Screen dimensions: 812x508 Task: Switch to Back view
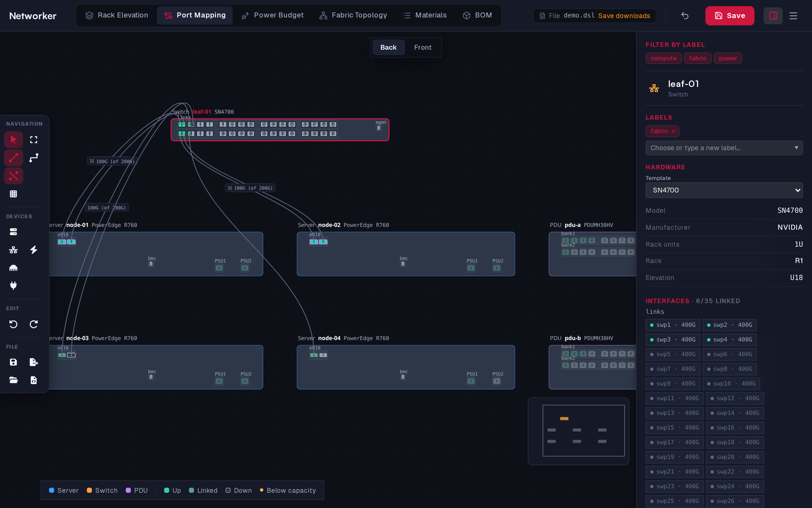click(x=388, y=47)
